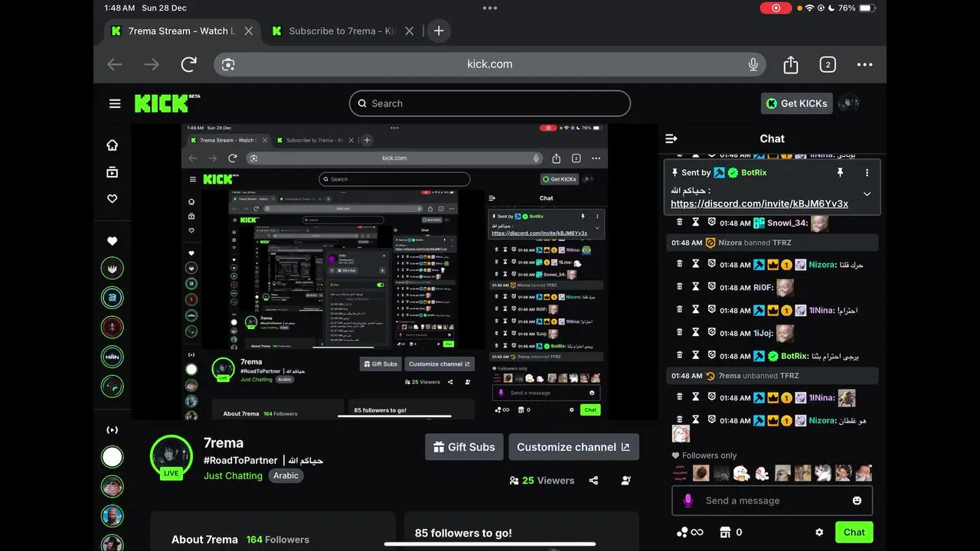The image size is (980, 551).
Task: Open emoji picker in message box
Action: tap(857, 500)
